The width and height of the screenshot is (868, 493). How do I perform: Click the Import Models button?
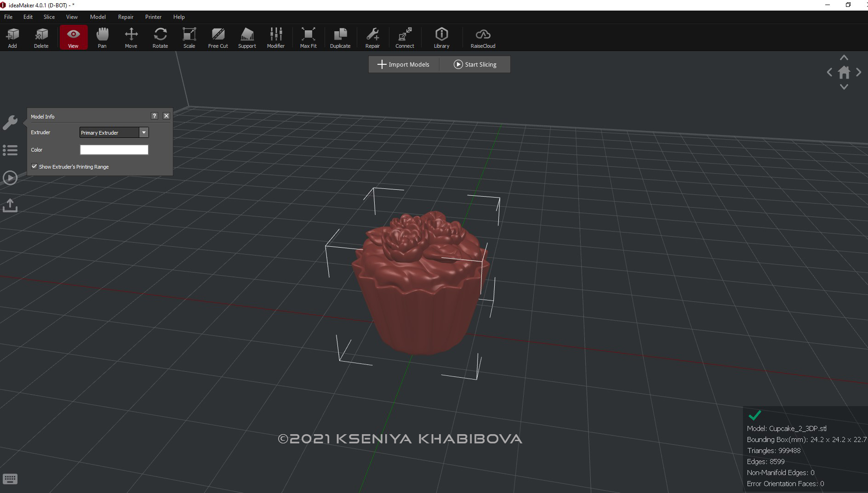point(404,64)
